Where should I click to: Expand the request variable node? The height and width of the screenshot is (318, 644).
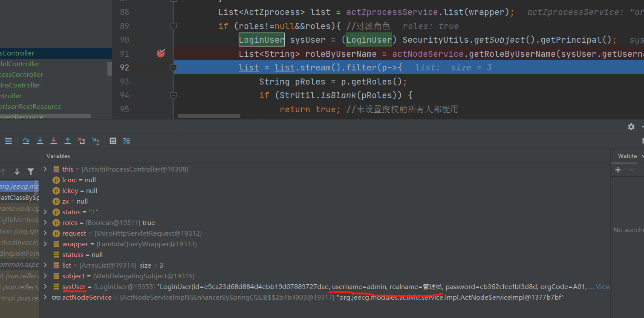point(45,233)
